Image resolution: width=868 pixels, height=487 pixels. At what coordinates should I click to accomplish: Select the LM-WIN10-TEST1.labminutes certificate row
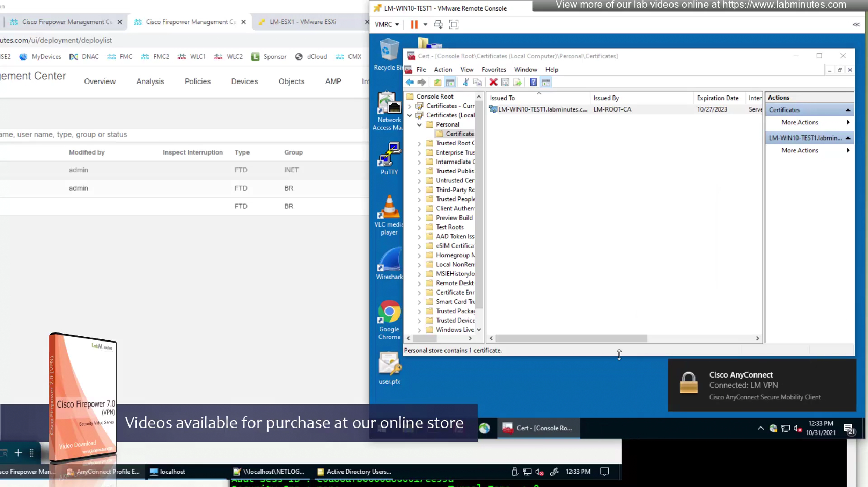[542, 109]
